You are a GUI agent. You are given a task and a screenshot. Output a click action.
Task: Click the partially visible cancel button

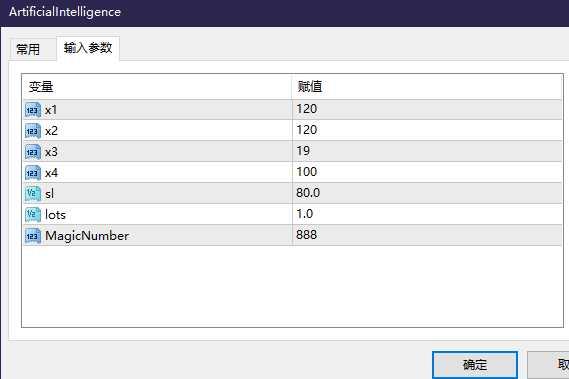coord(548,364)
